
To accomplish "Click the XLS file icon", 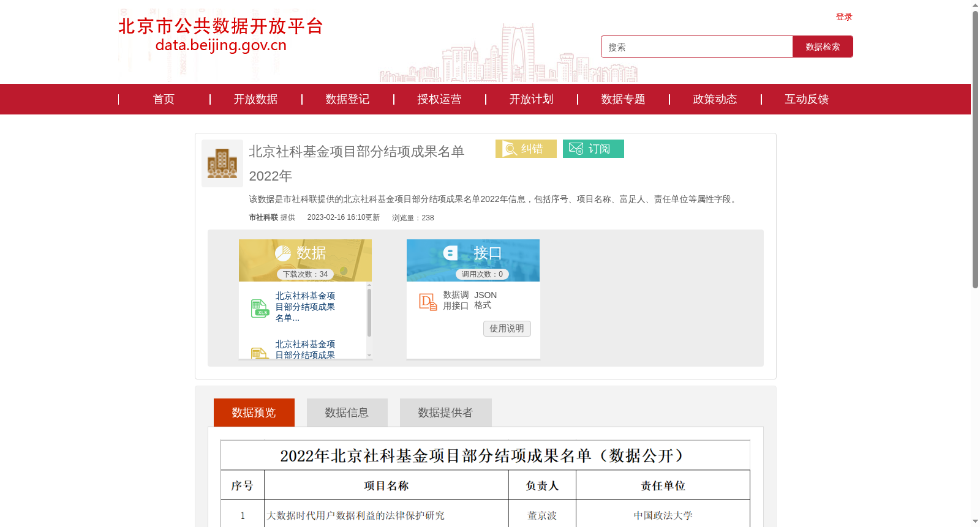I will click(260, 308).
